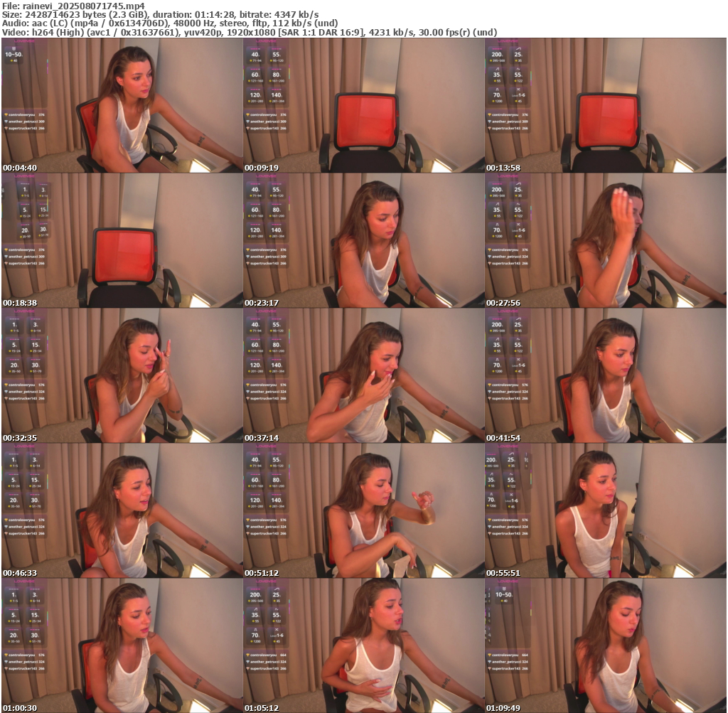View the frame at 00:32:35
The width and height of the screenshot is (728, 713).
[x=122, y=375]
